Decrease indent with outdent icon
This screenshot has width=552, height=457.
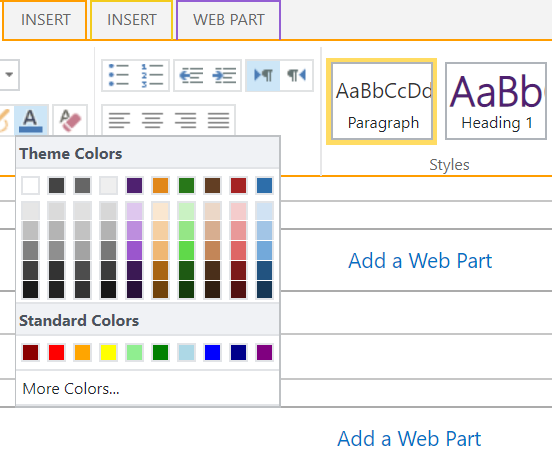(x=191, y=75)
